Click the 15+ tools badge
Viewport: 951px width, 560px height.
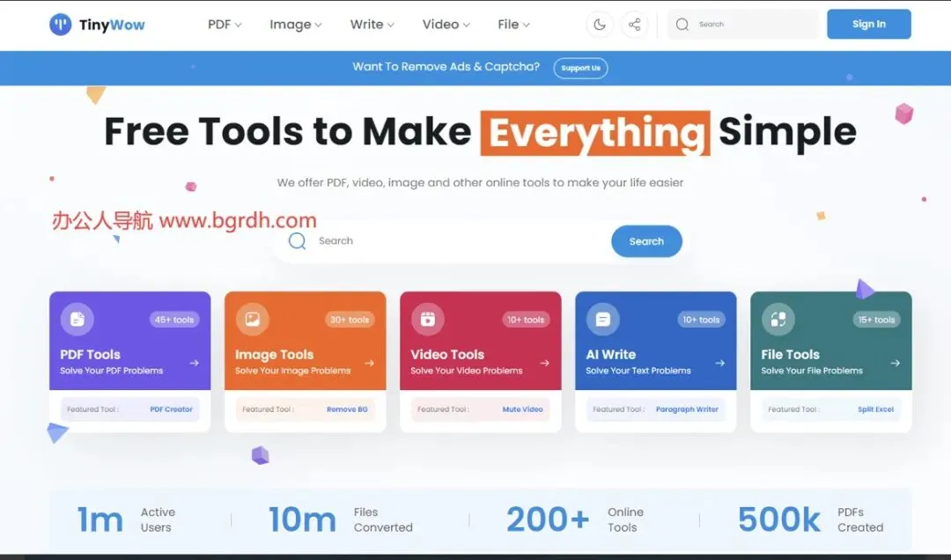(876, 320)
